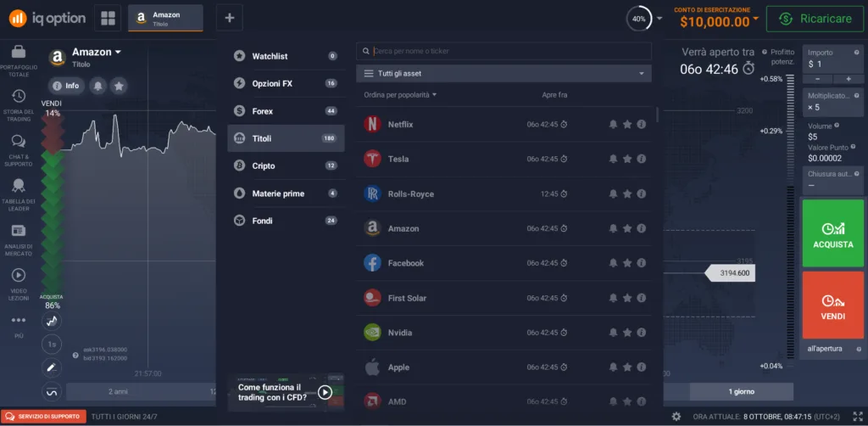This screenshot has height=426, width=868.
Task: Click the timer icon near countdown
Action: pyautogui.click(x=748, y=69)
